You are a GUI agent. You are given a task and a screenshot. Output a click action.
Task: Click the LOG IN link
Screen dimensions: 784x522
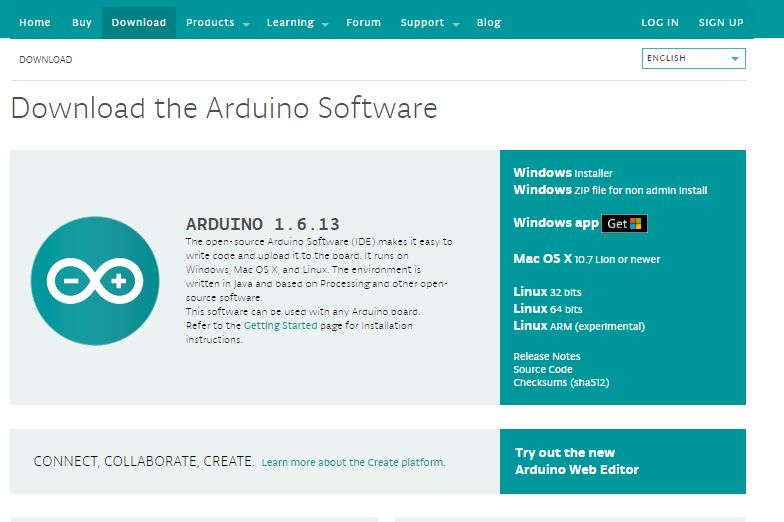(660, 22)
